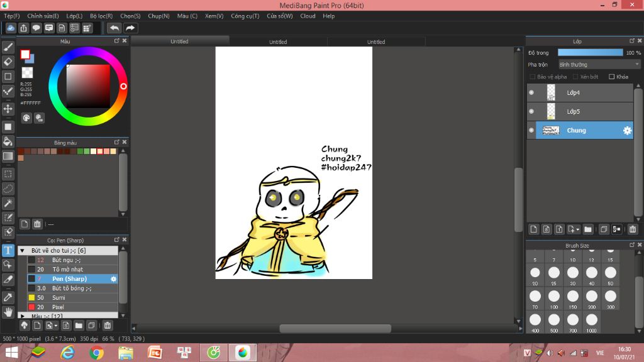Open Chrome from the taskbar

tap(96, 353)
